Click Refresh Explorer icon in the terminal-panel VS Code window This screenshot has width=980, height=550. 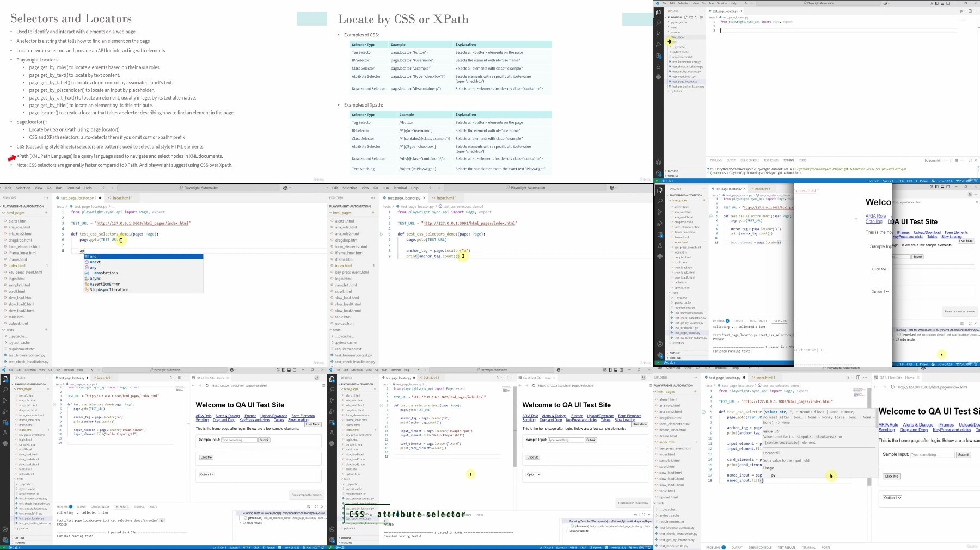point(696,17)
